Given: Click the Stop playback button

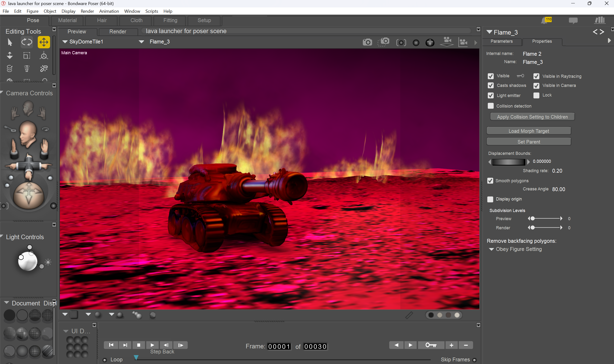Looking at the screenshot, I should click(x=138, y=345).
